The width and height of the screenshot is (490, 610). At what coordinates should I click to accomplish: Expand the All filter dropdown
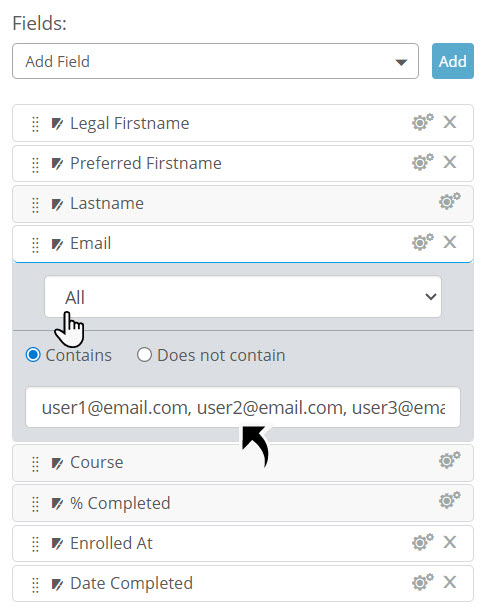coord(243,297)
